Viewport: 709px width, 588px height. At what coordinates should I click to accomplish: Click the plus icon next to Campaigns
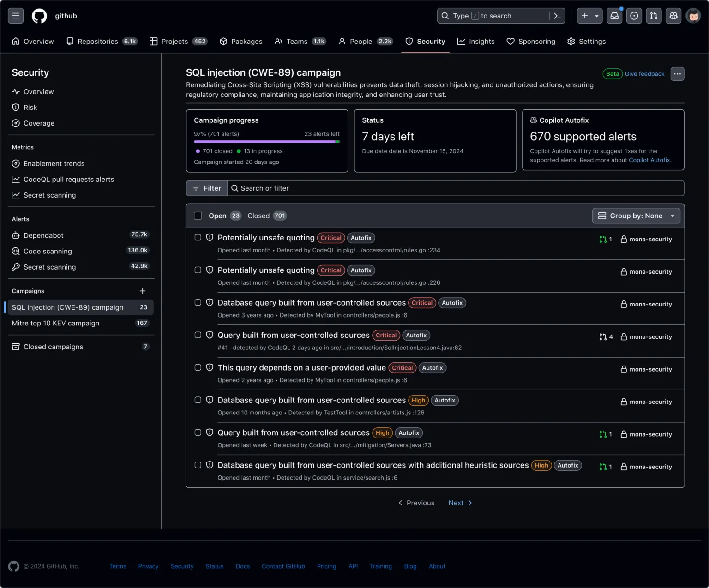point(143,291)
